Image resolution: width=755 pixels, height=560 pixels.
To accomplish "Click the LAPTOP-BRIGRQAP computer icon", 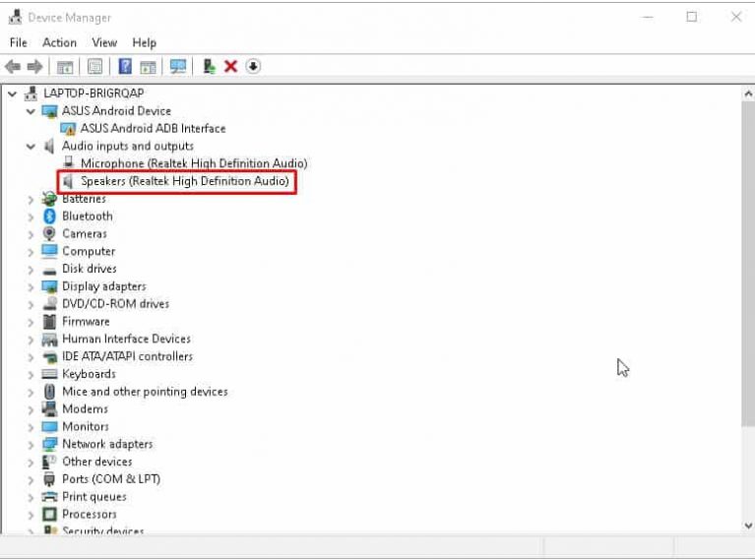I will [31, 93].
